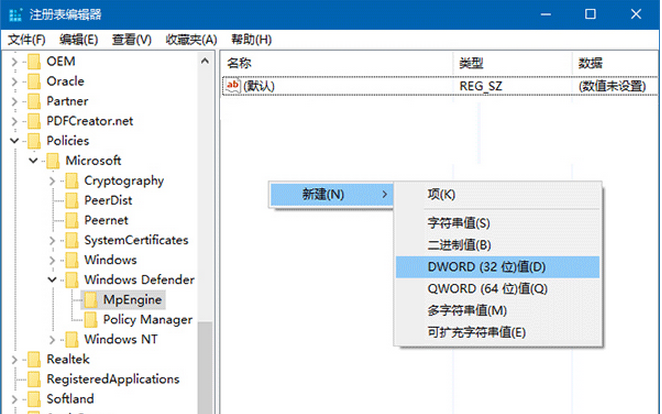Viewport: 662px width, 414px height.
Task: Click the (默认) string value ab icon
Action: point(232,86)
